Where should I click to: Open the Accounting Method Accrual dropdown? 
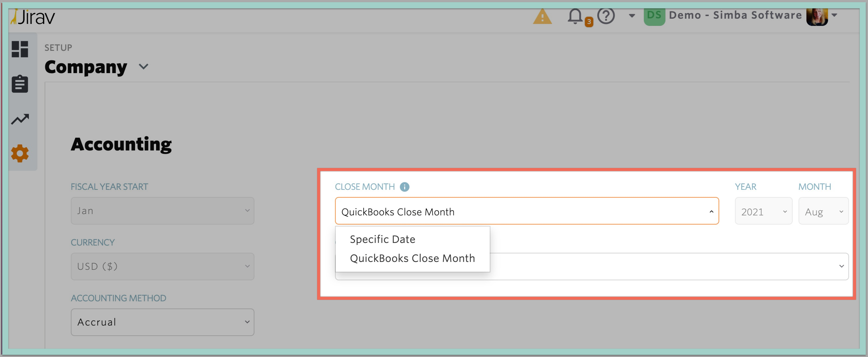click(x=162, y=322)
